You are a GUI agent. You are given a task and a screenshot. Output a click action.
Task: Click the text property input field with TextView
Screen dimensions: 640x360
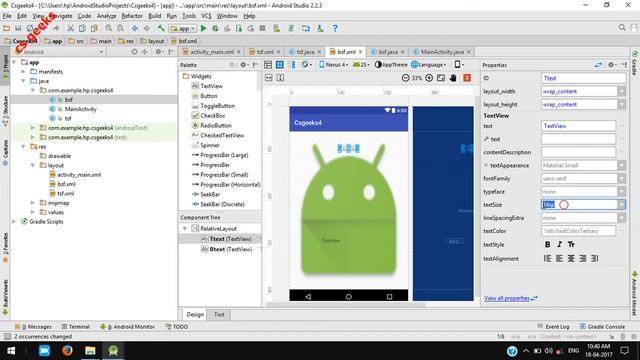point(578,126)
